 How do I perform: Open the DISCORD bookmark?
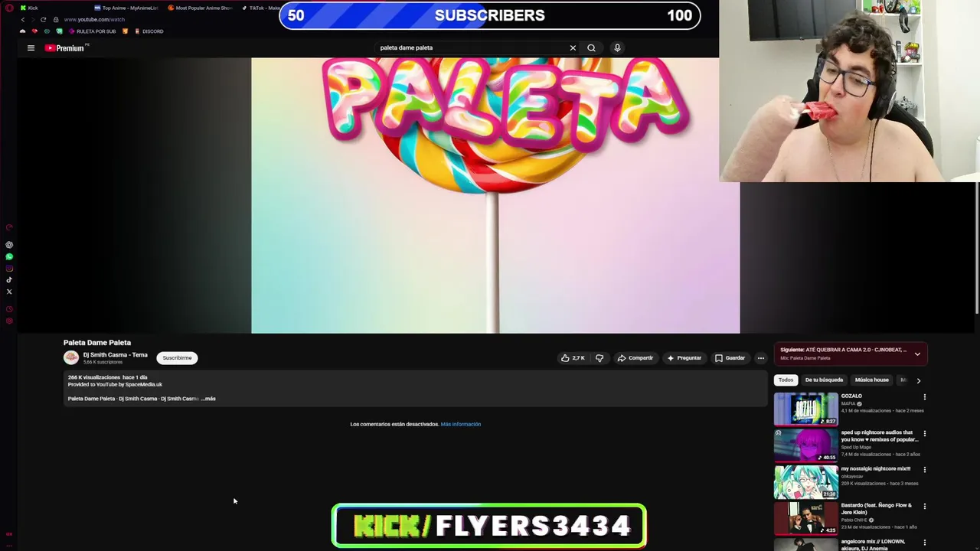(x=149, y=31)
